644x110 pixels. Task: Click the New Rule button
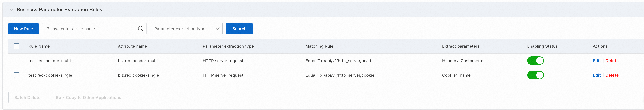coord(23,29)
